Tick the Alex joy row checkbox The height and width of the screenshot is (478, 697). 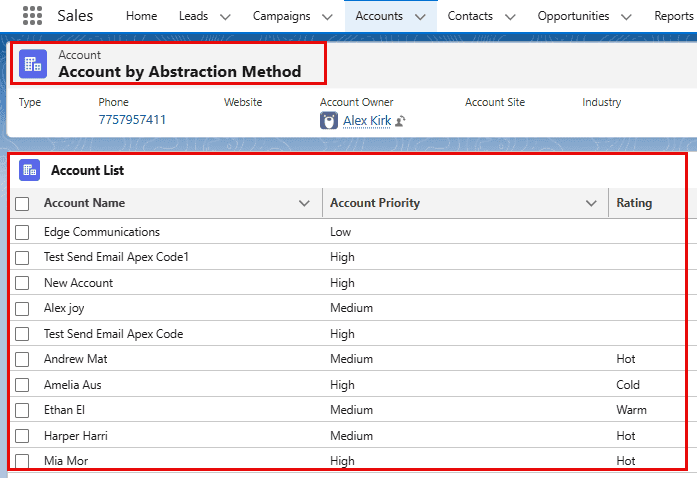pos(22,309)
